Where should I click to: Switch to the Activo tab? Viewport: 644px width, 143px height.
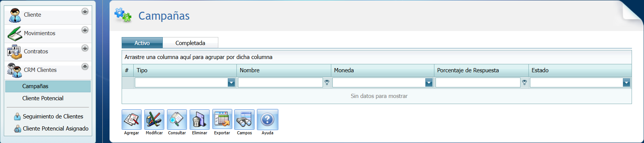point(142,43)
